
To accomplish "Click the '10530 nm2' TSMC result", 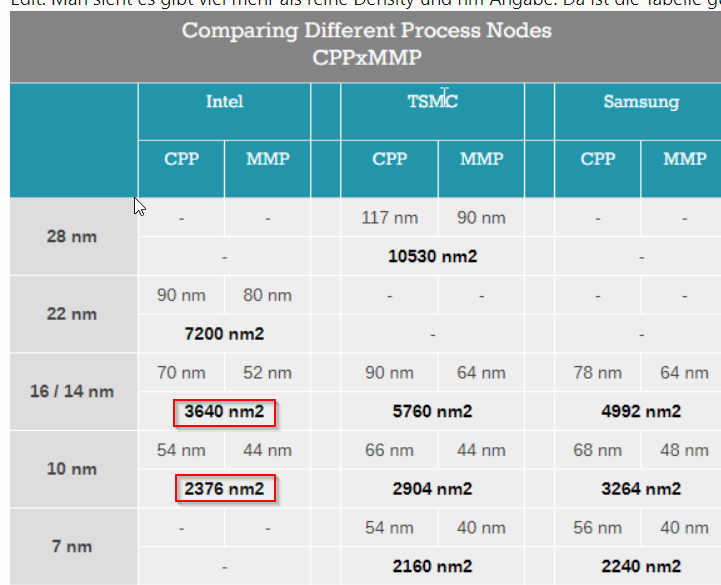I will click(x=432, y=256).
